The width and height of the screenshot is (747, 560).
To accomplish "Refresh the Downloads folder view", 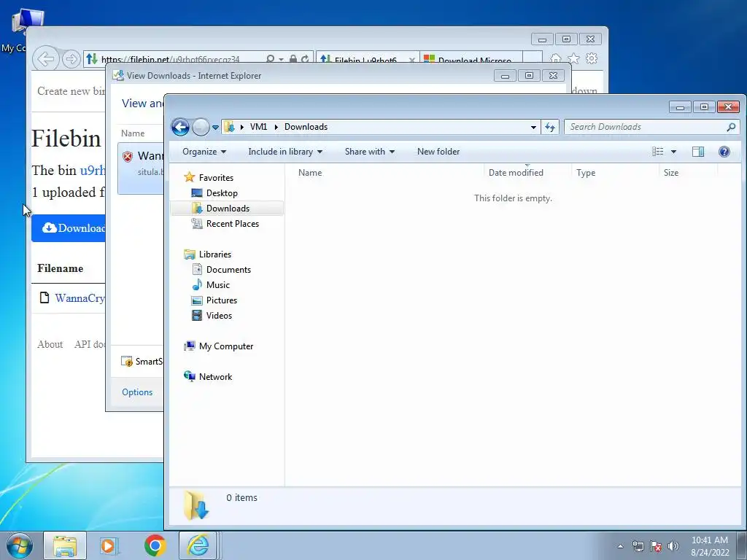I will click(550, 127).
